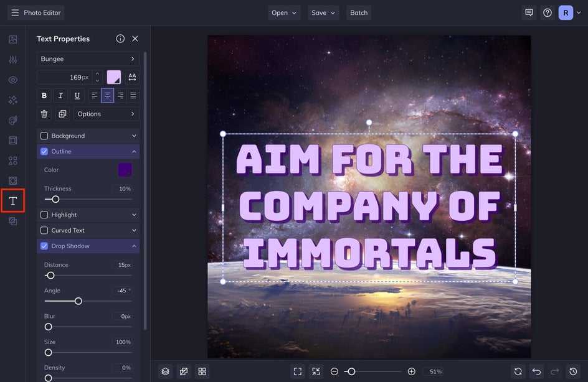Open the help question mark icon
The width and height of the screenshot is (588, 382).
point(547,12)
